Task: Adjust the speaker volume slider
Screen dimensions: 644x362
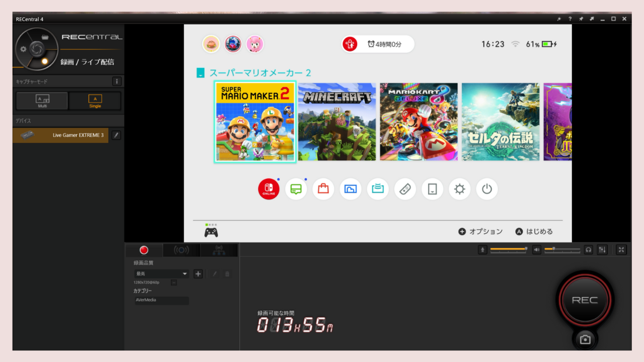Action: [x=562, y=249]
